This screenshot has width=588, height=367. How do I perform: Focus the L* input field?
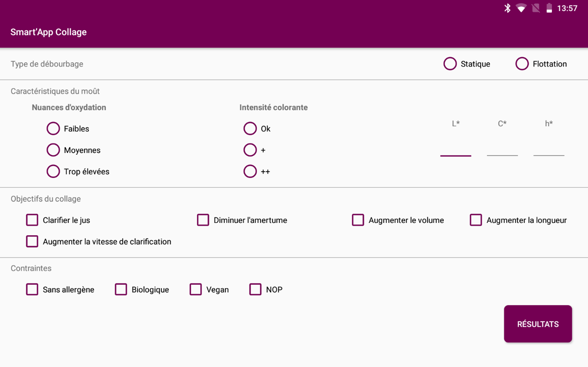(x=456, y=148)
